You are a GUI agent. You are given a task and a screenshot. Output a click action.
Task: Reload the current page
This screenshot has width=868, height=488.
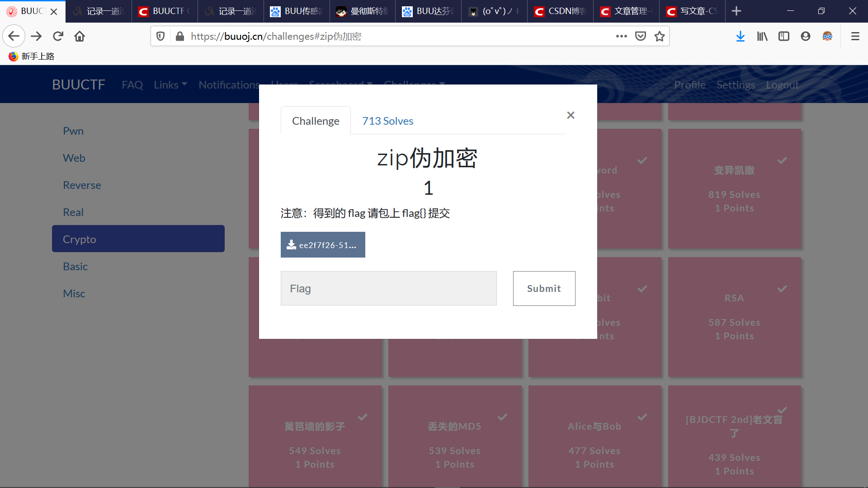click(58, 36)
